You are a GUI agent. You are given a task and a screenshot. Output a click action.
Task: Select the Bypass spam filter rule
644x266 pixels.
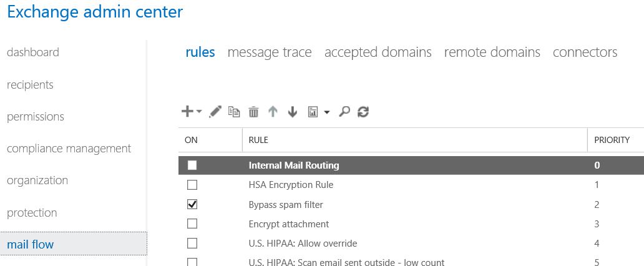[411, 204]
